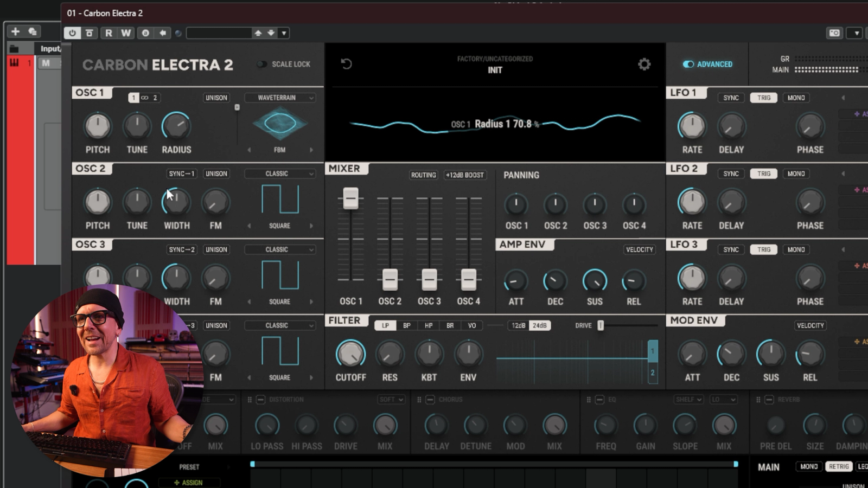The image size is (868, 488).
Task: Click AMP ENV SUS knob
Action: coord(595,281)
